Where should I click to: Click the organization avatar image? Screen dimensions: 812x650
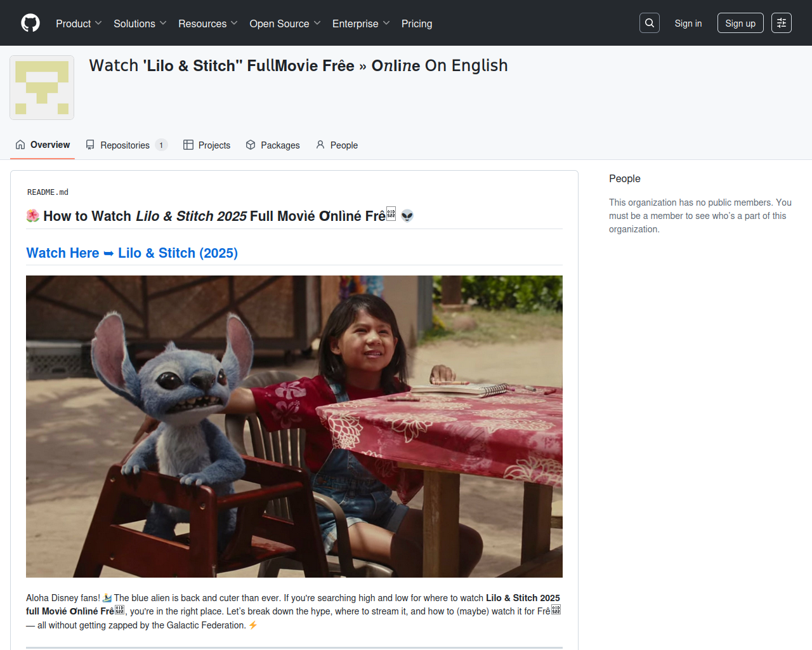pyautogui.click(x=42, y=88)
